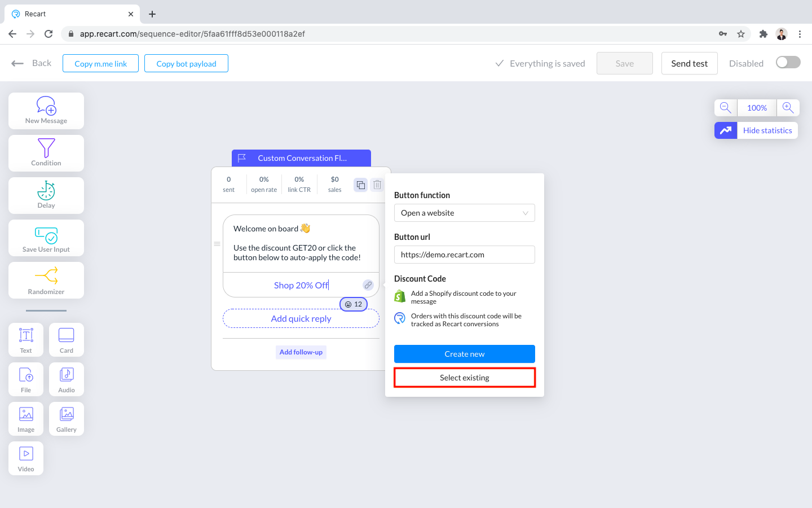Open the Button function dropdown
This screenshot has height=508, width=812.
click(465, 213)
